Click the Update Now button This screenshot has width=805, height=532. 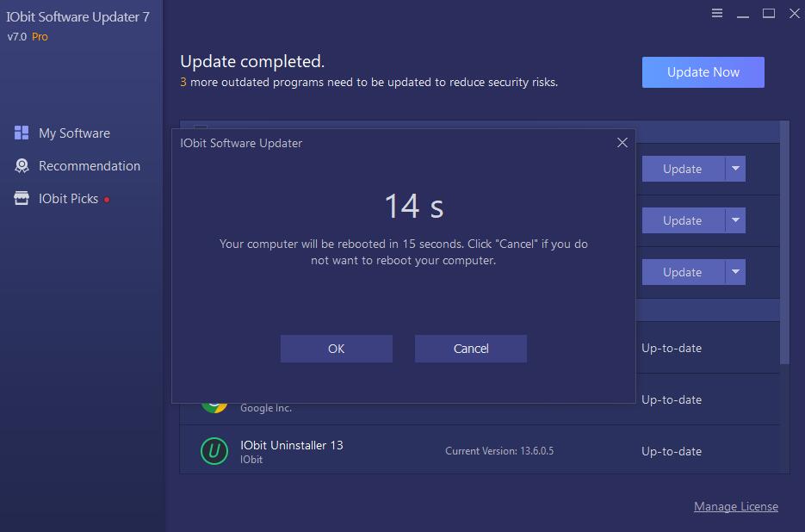tap(703, 72)
